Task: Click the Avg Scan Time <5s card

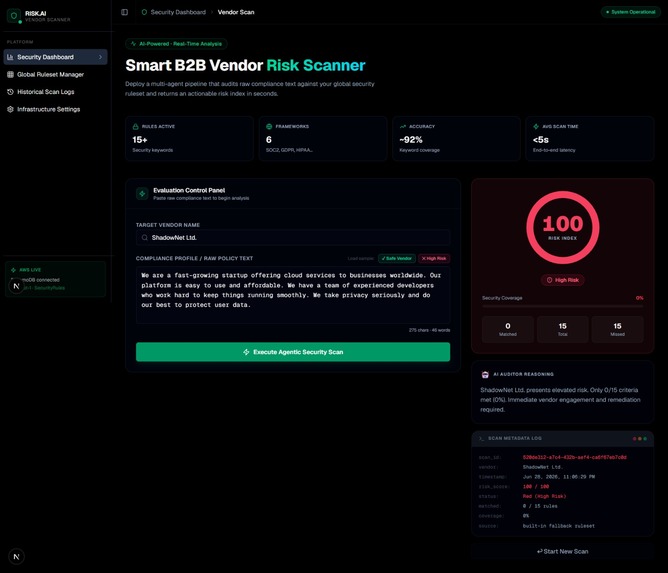Action: [x=590, y=138]
